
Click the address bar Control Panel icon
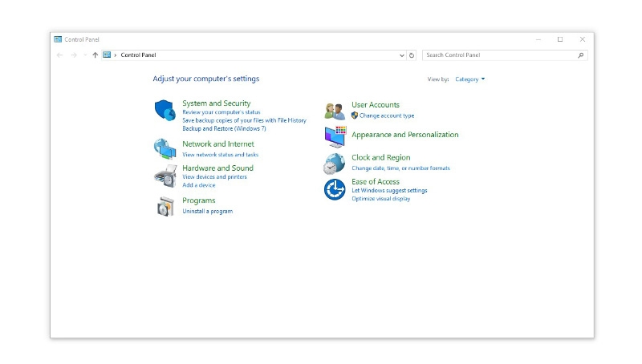coord(107,55)
